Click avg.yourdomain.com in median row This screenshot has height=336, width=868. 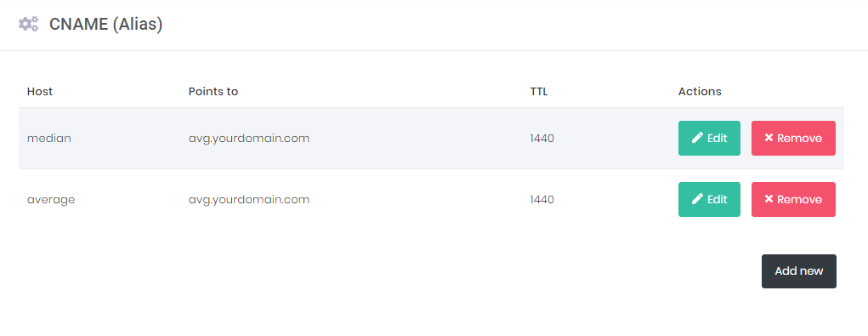click(x=248, y=139)
